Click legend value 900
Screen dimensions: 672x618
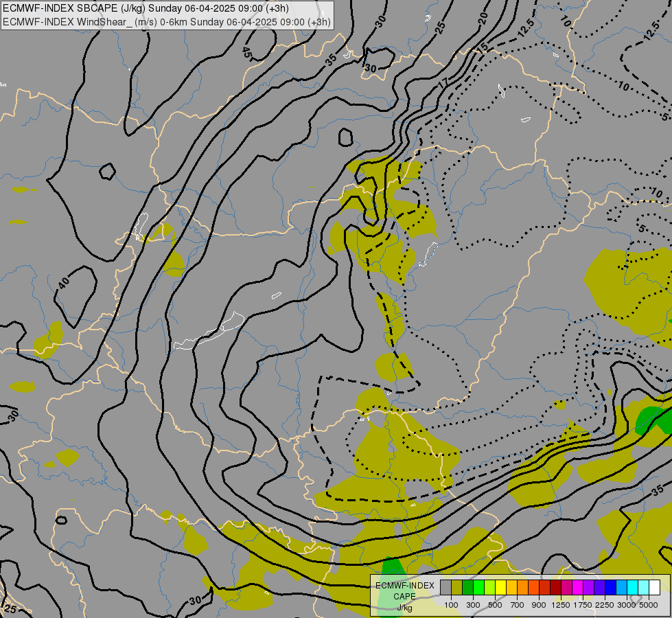pyautogui.click(x=539, y=605)
